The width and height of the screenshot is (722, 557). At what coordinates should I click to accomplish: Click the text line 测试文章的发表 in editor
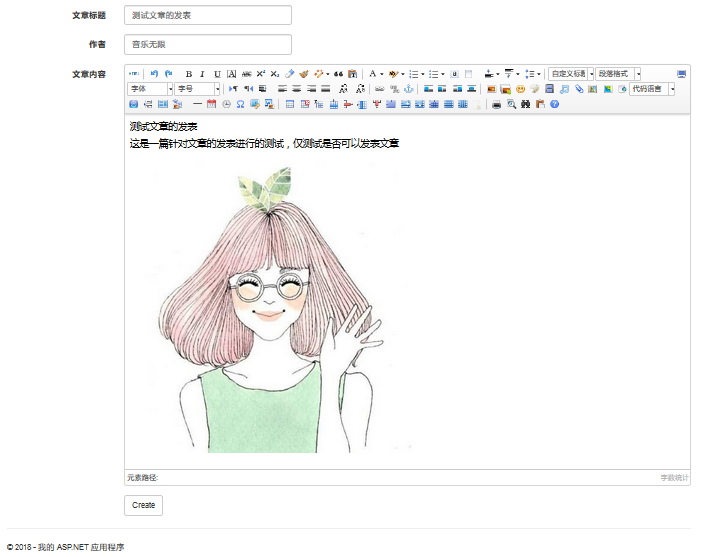163,127
